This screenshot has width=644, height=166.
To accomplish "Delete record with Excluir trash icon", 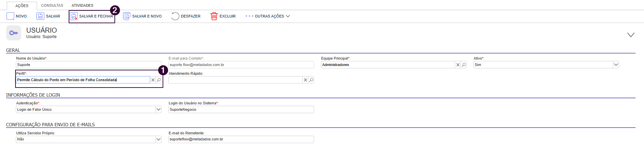I will click(x=214, y=16).
